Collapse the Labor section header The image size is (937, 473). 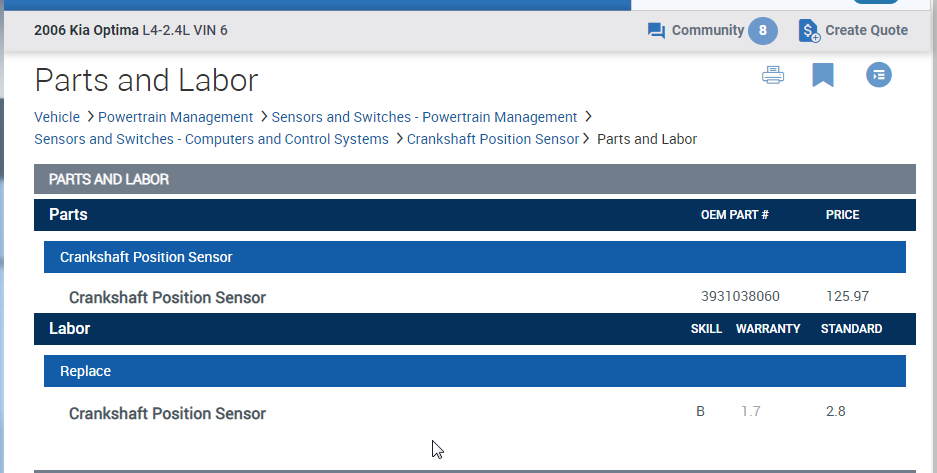click(x=70, y=329)
